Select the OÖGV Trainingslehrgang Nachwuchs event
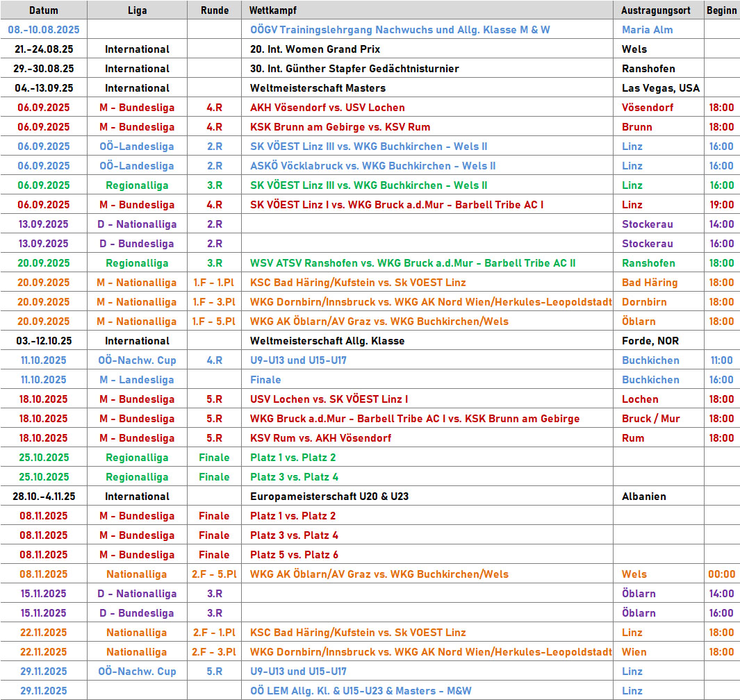 [x=400, y=30]
